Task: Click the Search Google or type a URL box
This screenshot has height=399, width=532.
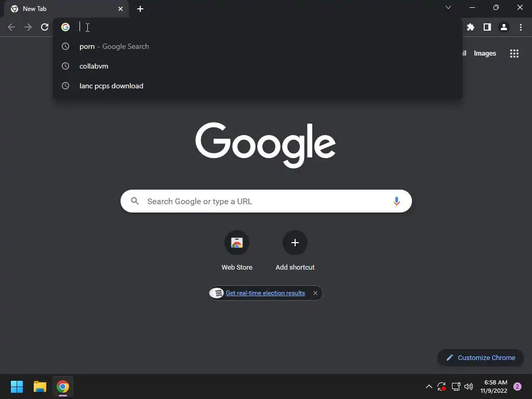Action: coord(266,201)
